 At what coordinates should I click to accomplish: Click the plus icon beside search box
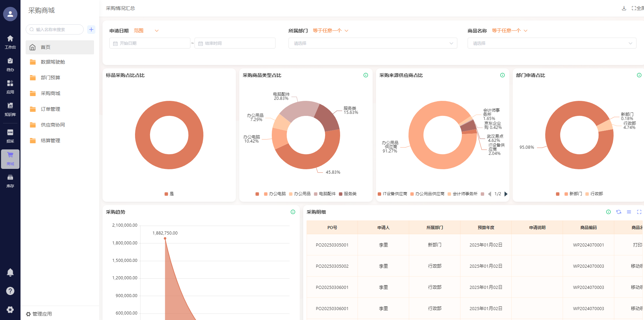tap(91, 29)
